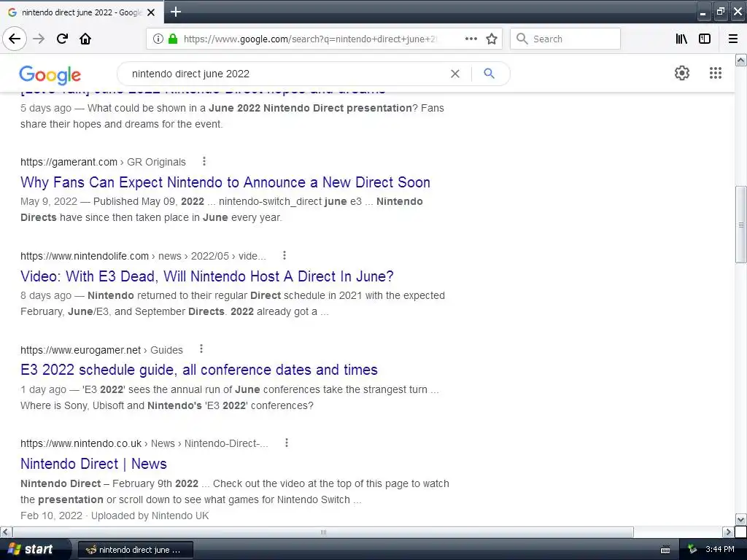The image size is (747, 560).
Task: Click the green secure connection padlock
Action: tap(172, 39)
